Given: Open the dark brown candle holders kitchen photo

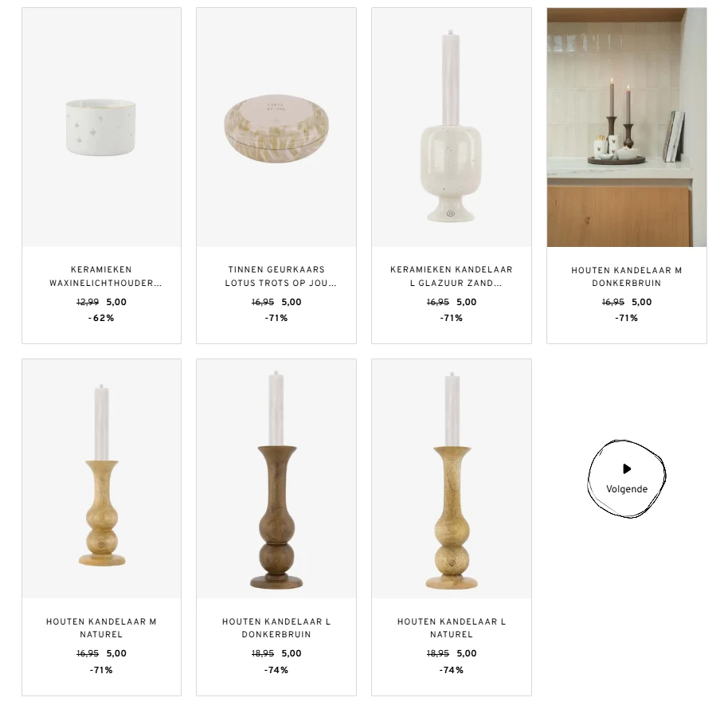Looking at the screenshot, I should click(627, 127).
